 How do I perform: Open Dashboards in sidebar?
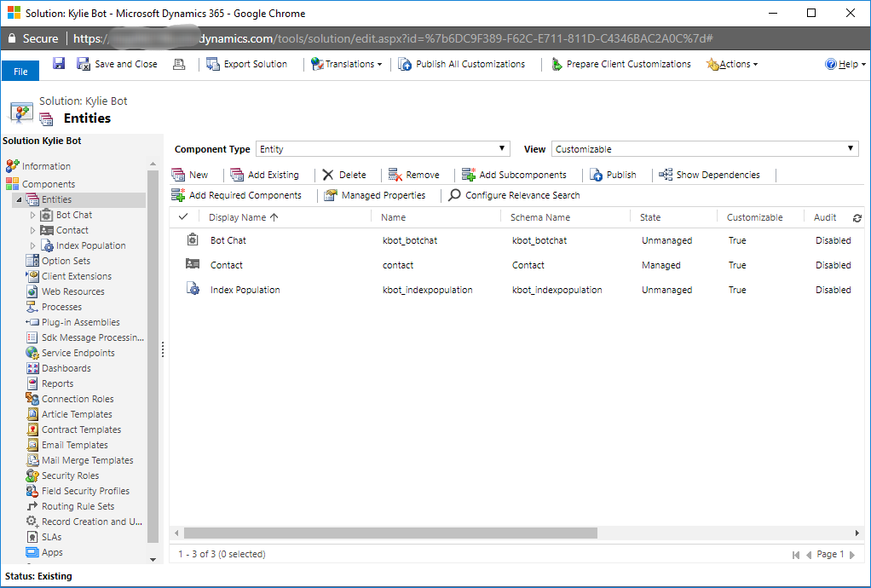58,368
